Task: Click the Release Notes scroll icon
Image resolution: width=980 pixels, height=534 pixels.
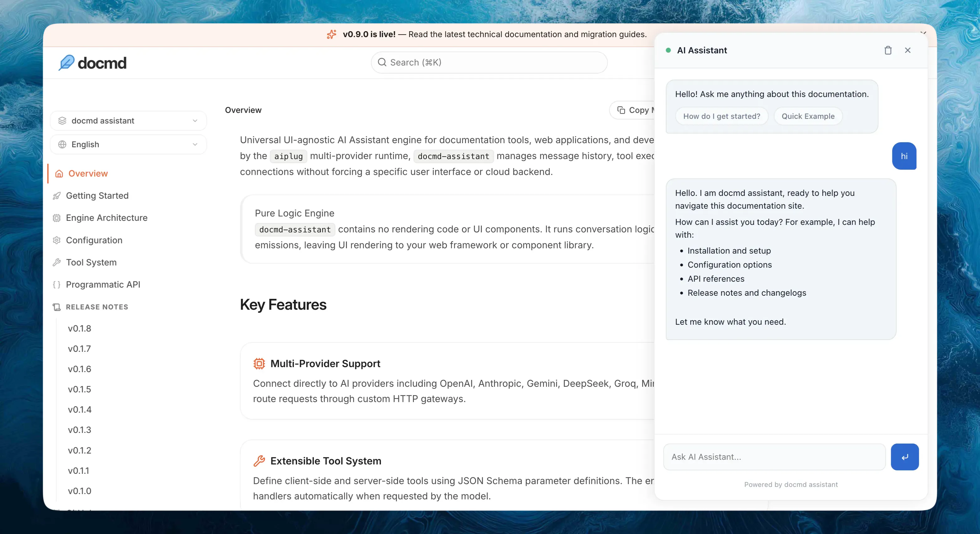Action: tap(57, 307)
